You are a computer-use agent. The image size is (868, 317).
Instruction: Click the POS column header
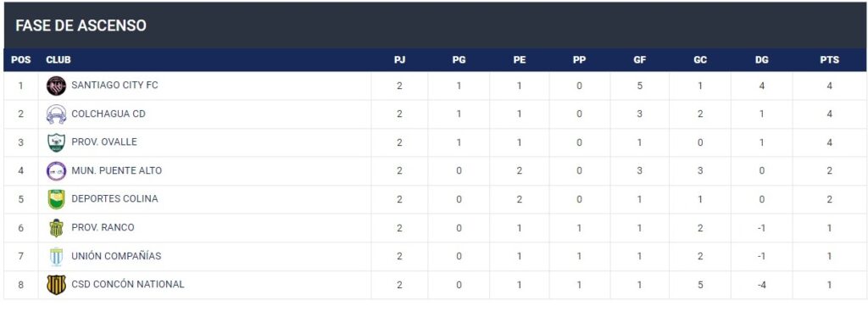[21, 60]
